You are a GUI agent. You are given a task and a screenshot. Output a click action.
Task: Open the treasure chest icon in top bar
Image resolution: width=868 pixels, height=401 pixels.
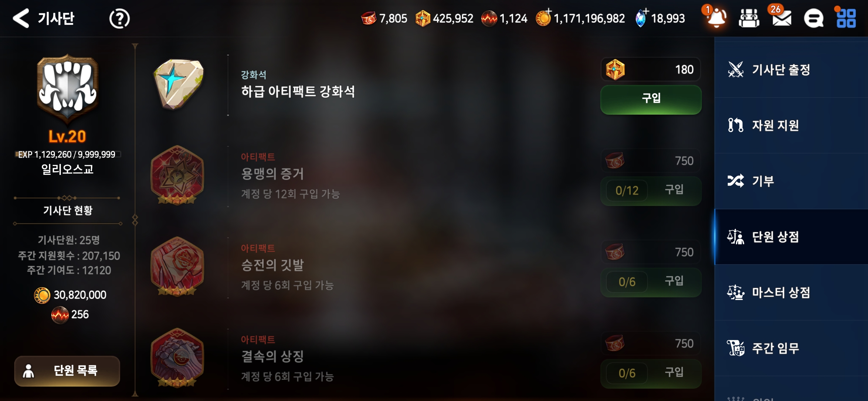[x=749, y=18]
